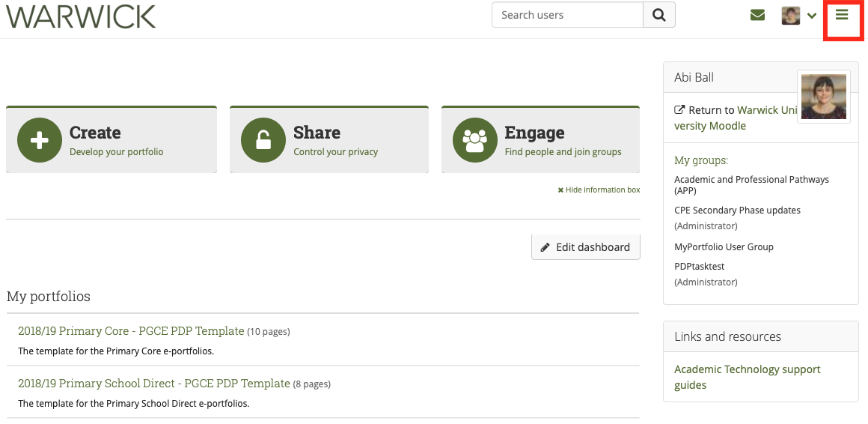This screenshot has height=424, width=868.
Task: Open the hamburger main menu
Action: (843, 16)
